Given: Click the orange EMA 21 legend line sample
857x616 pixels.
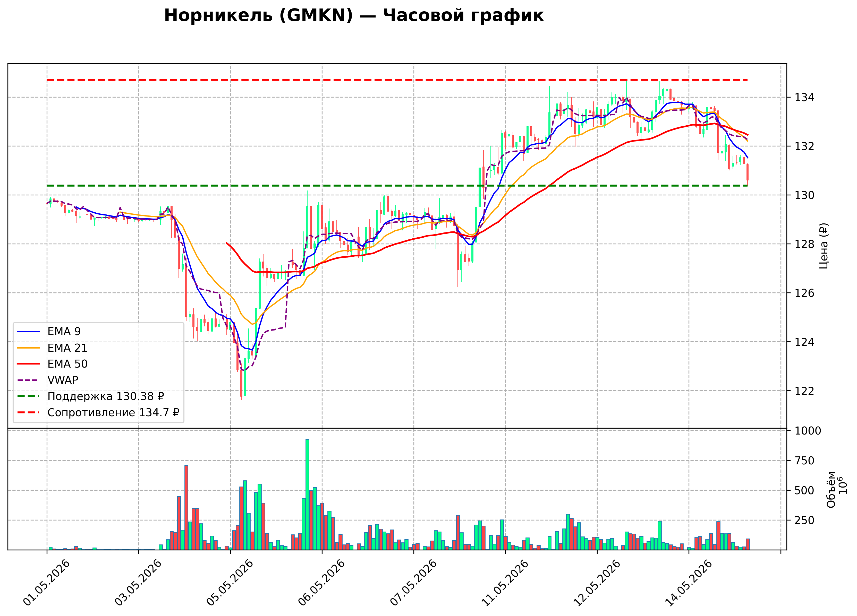Looking at the screenshot, I should click(28, 348).
